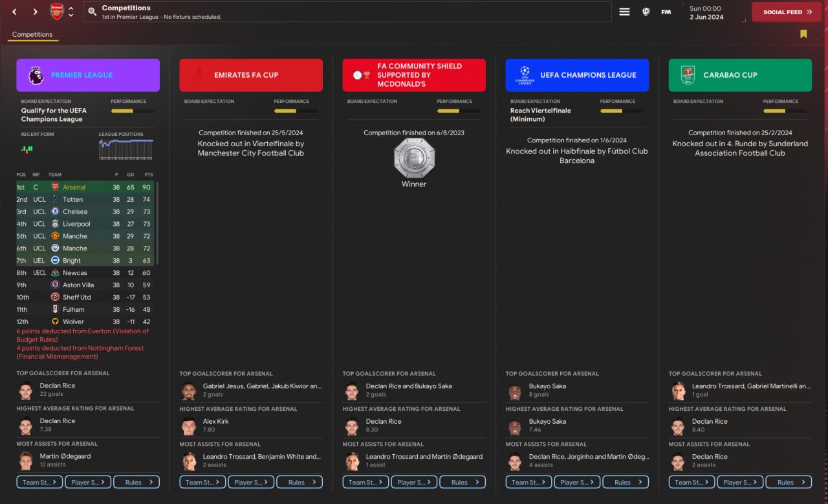The width and height of the screenshot is (828, 504).
Task: Click "Declan Rice, Jorginho and Martin Ødeg..." text
Action: 589,457
